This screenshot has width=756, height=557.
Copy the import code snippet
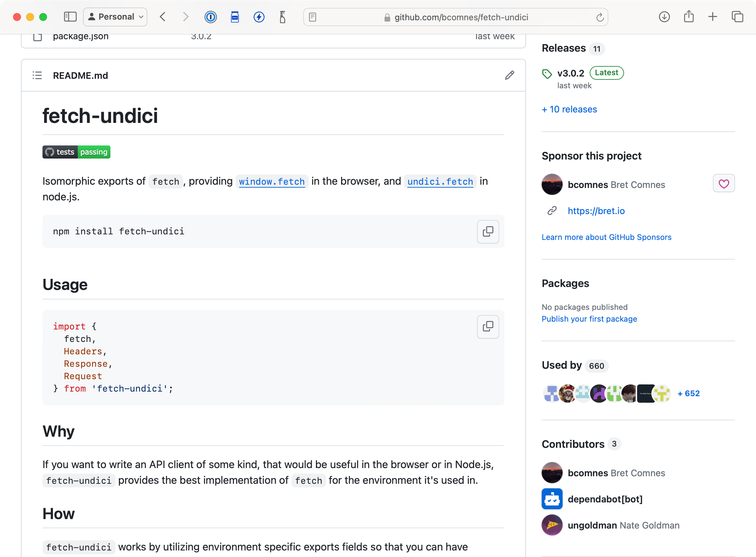coord(488,327)
